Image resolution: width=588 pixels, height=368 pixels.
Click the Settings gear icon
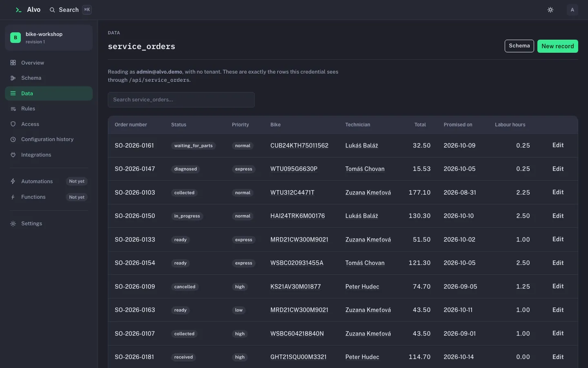(13, 224)
